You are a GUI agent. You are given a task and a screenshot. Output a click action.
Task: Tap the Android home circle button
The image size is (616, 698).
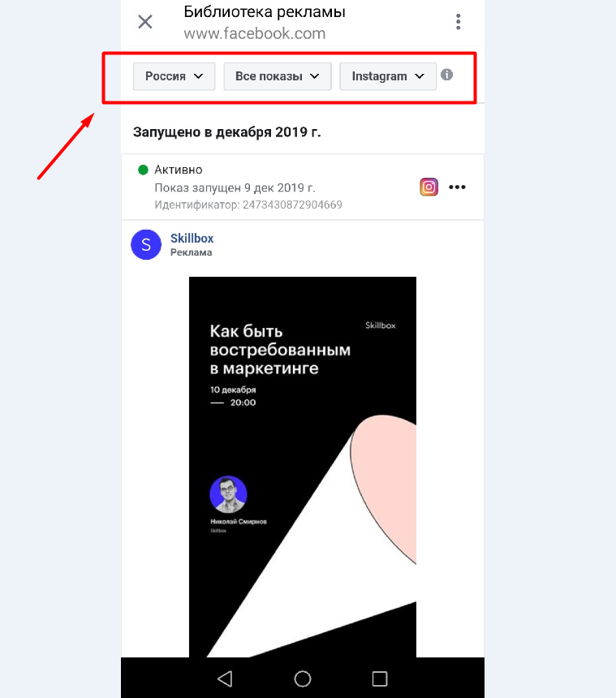coord(303,679)
